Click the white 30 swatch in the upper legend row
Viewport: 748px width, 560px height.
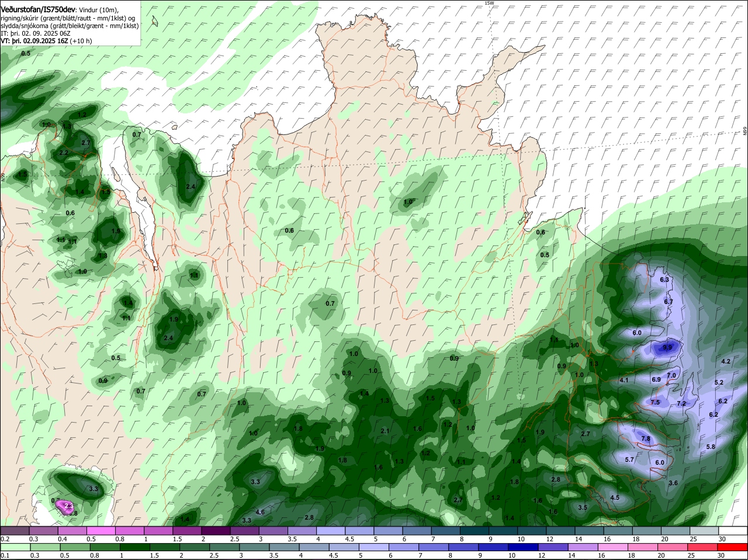click(733, 530)
